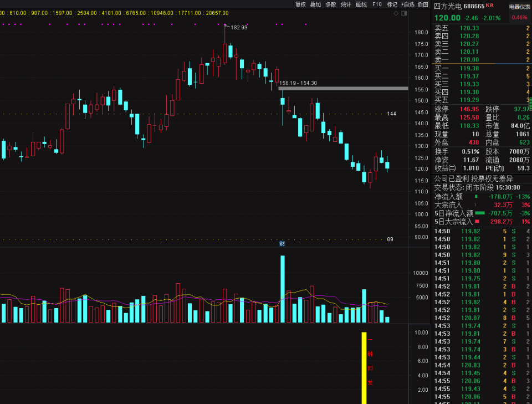The image size is (532, 404).
Task: Click the 大宗流入 value 32.3万
Action: tap(503, 205)
